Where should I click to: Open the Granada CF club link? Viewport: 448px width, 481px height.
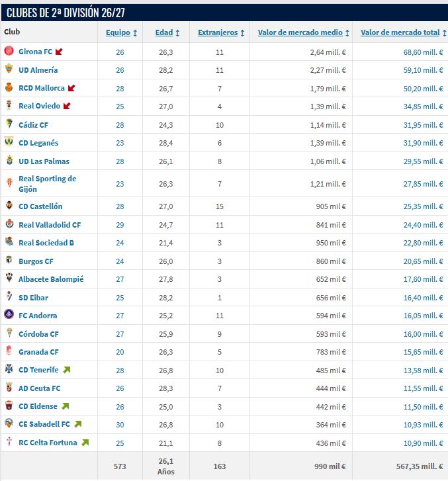(38, 352)
